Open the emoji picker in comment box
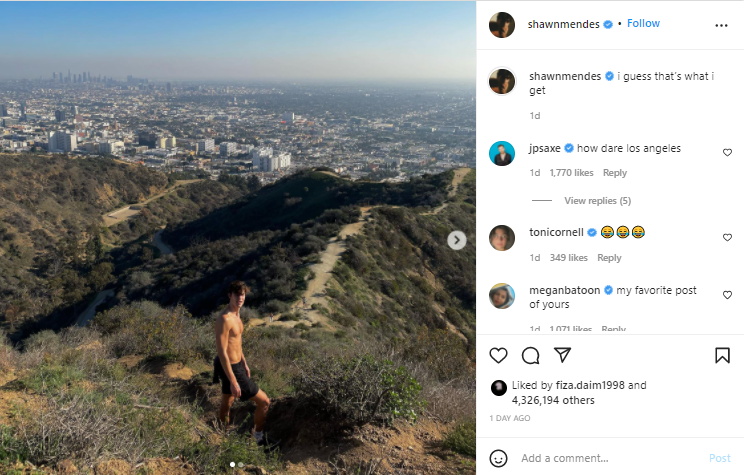The image size is (744, 475). [499, 458]
